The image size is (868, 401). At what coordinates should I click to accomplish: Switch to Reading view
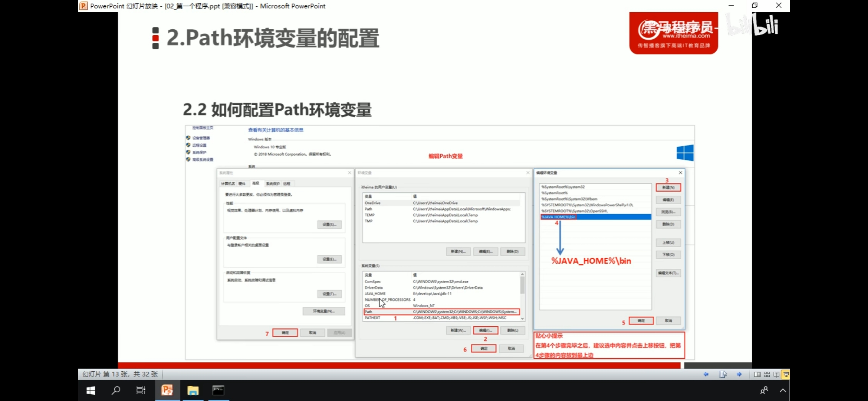coord(776,374)
